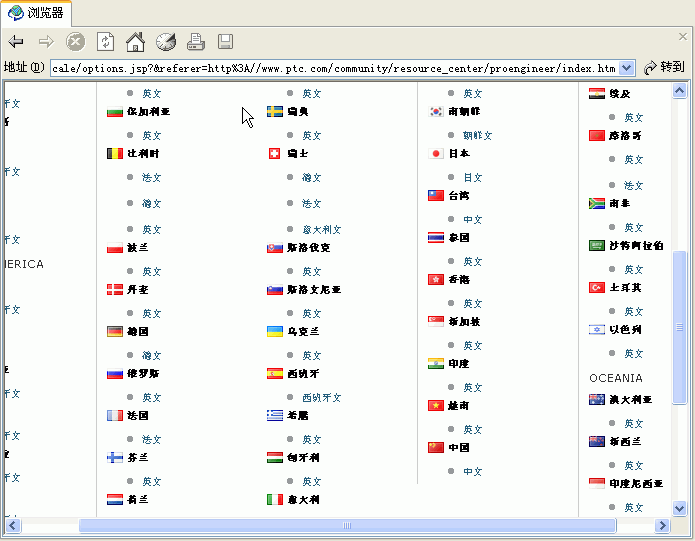Select the 浏览器 tab

35,12
